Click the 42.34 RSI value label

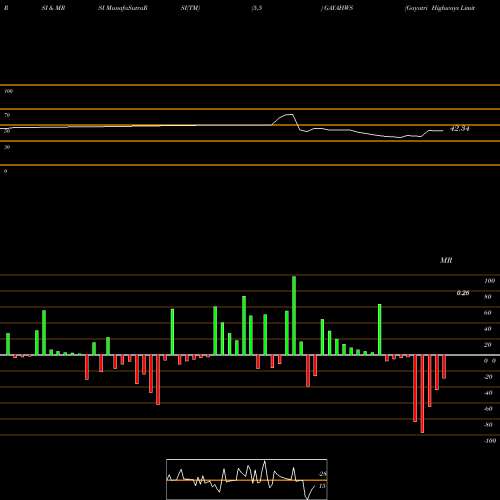[460, 129]
